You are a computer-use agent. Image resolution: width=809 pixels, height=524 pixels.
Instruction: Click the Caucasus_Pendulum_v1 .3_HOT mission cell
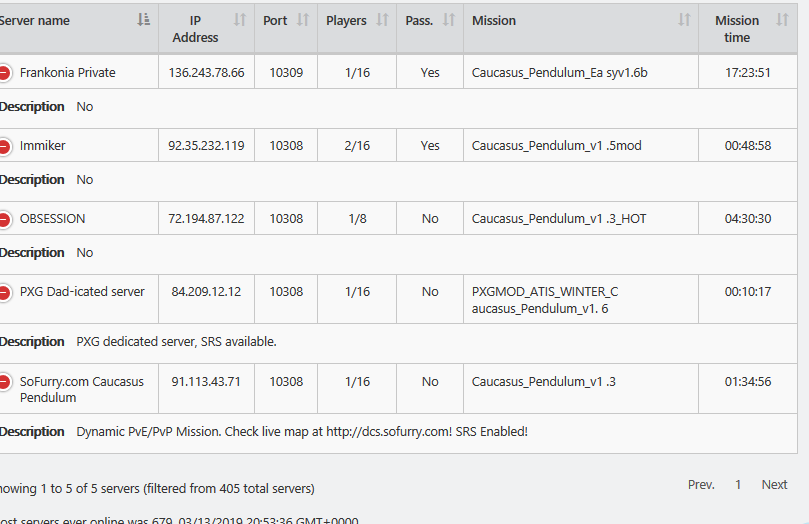click(x=581, y=219)
